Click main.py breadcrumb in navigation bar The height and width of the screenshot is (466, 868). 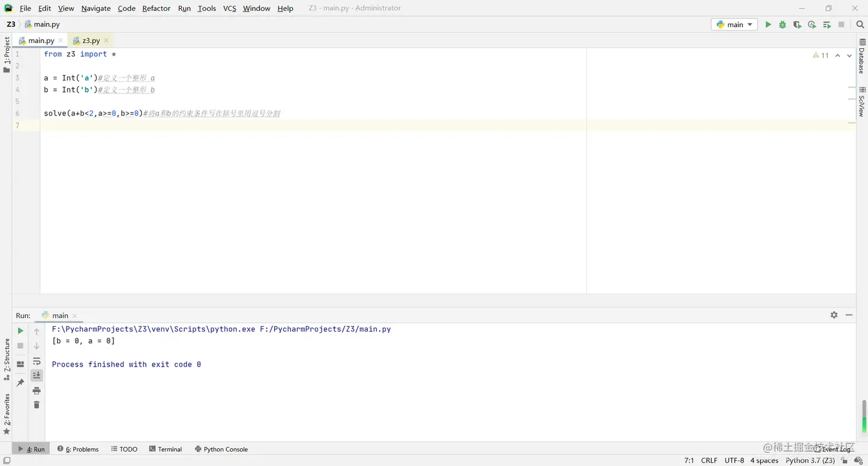click(x=42, y=24)
